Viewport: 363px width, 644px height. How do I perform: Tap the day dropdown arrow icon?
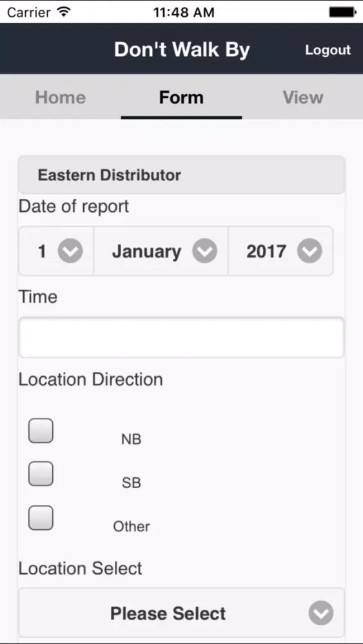[70, 251]
